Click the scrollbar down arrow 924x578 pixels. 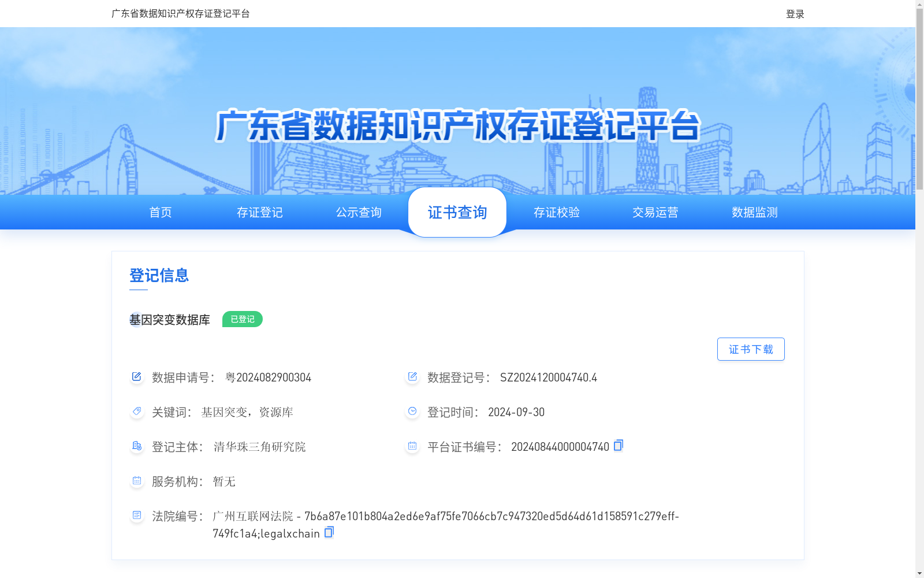click(x=919, y=573)
